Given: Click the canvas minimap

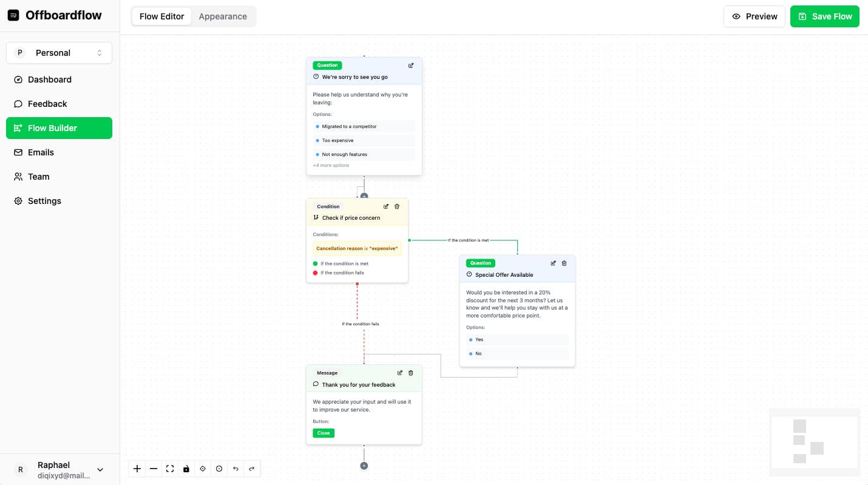Looking at the screenshot, I should (814, 442).
